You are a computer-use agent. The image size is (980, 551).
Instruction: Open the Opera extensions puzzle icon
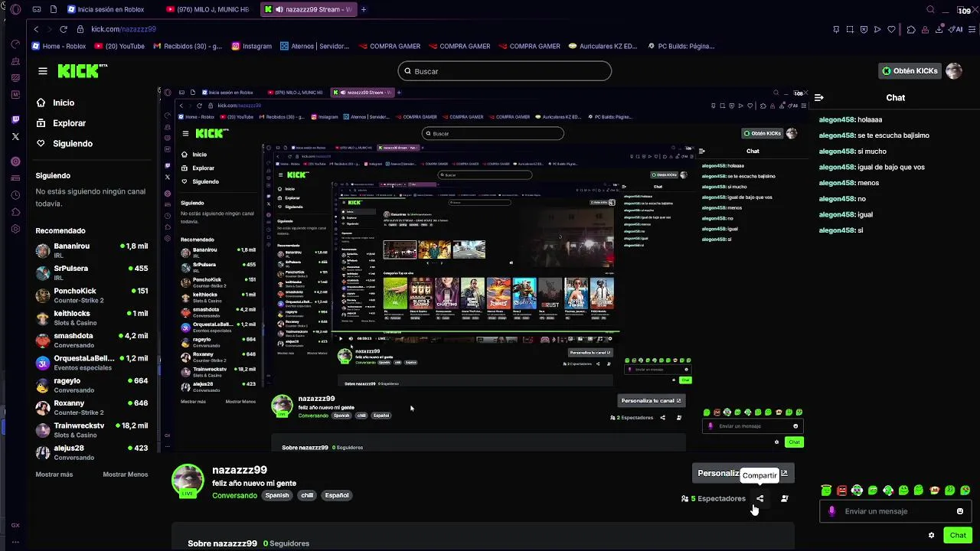911,29
